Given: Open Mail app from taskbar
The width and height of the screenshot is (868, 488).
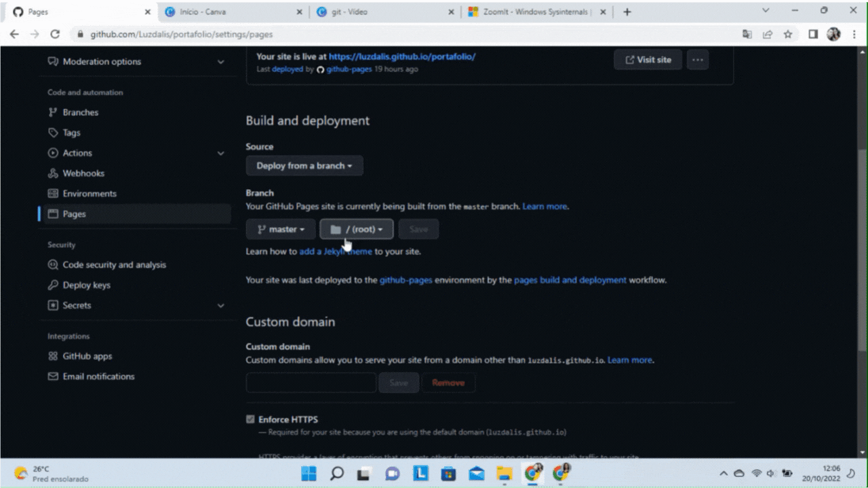Looking at the screenshot, I should point(476,473).
